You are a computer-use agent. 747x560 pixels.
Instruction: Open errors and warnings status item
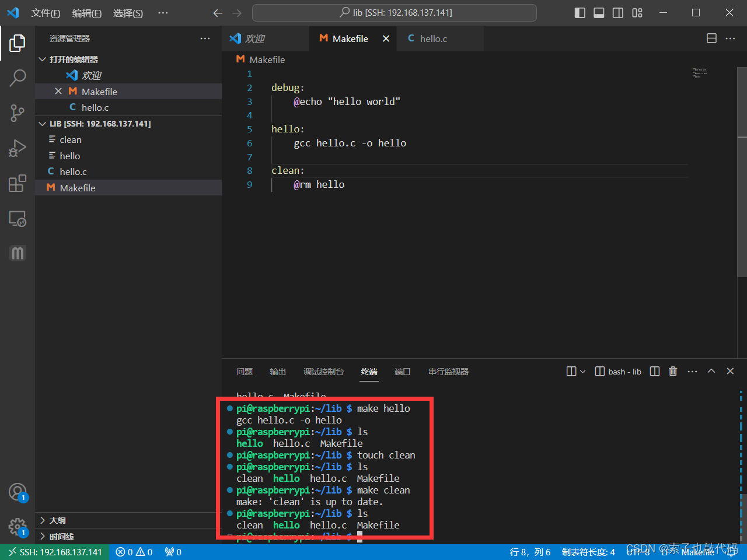coord(134,552)
